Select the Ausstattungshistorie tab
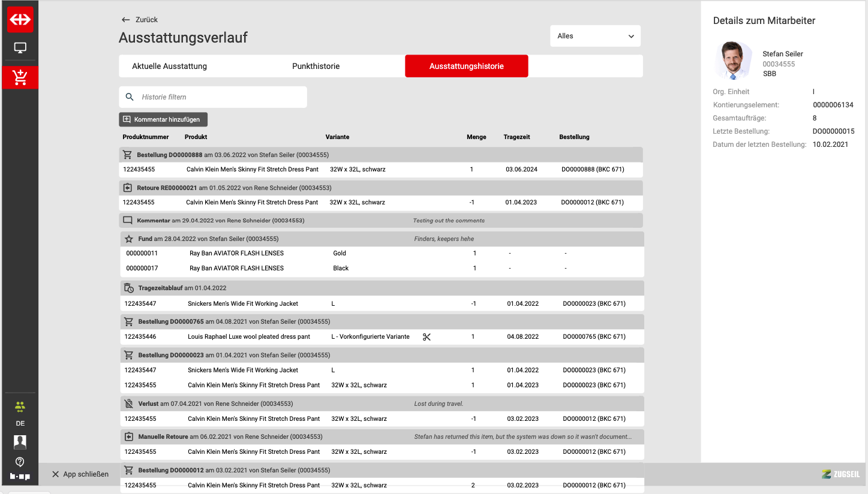This screenshot has height=494, width=868. tap(466, 67)
